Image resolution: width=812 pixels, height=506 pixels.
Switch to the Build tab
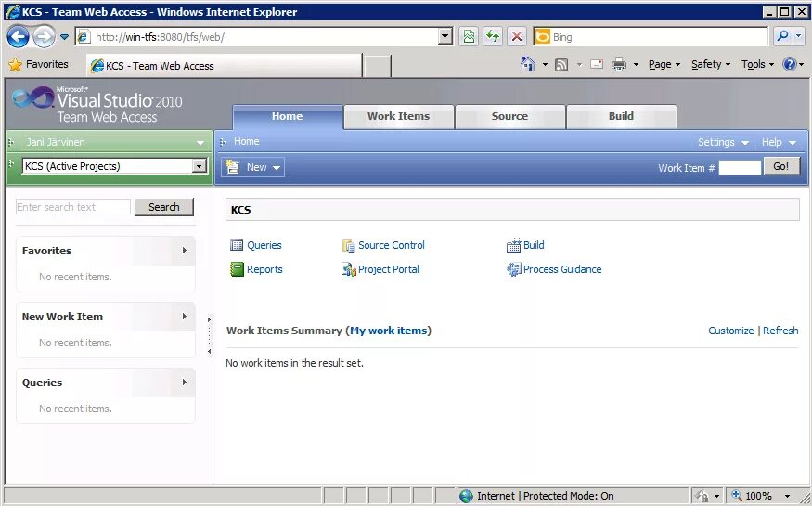pyautogui.click(x=622, y=117)
